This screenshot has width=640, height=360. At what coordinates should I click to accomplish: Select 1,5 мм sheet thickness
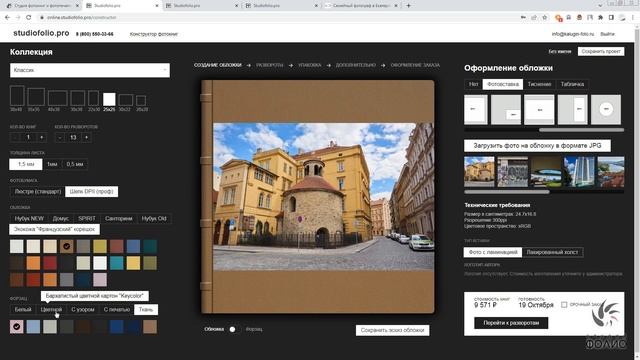[x=26, y=164]
